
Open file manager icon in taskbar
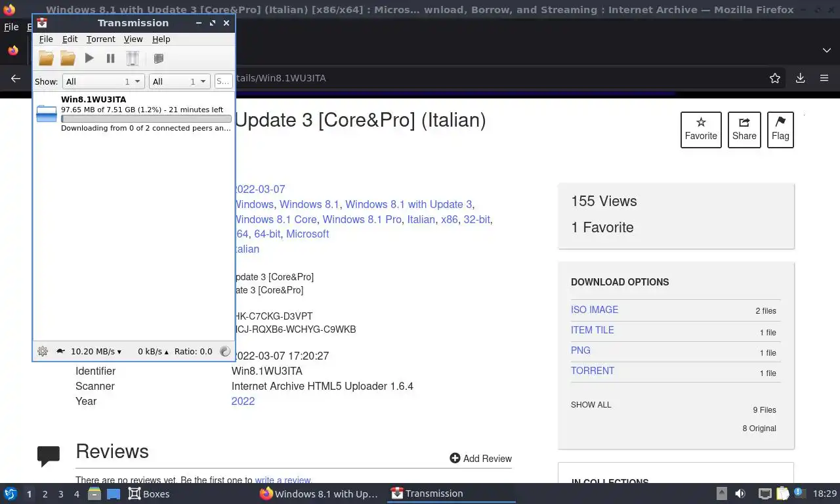click(x=94, y=493)
